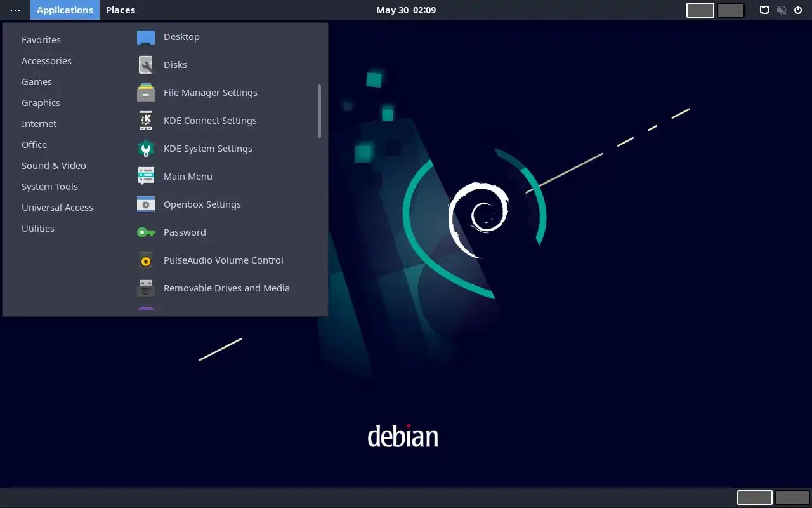This screenshot has height=508, width=812.
Task: Click the May 30 02:09 clock
Action: 406,10
